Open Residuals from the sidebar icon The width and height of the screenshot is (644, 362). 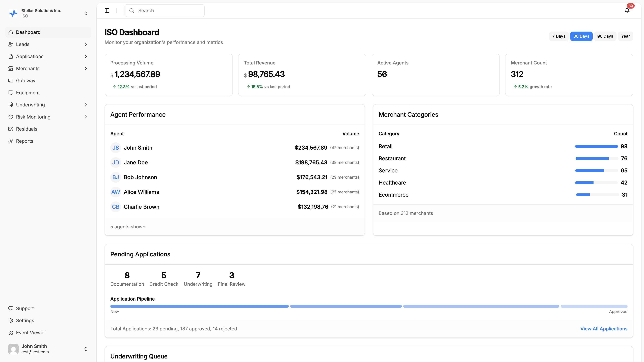11,129
